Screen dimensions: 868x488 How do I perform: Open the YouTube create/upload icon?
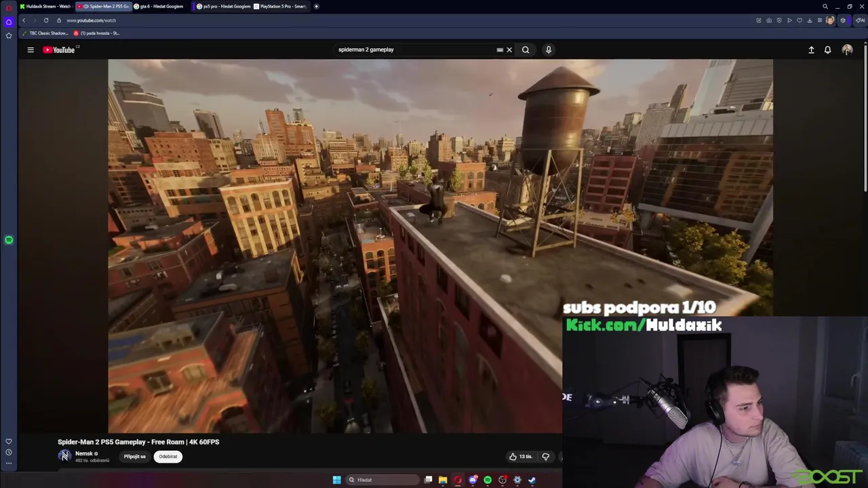point(811,49)
